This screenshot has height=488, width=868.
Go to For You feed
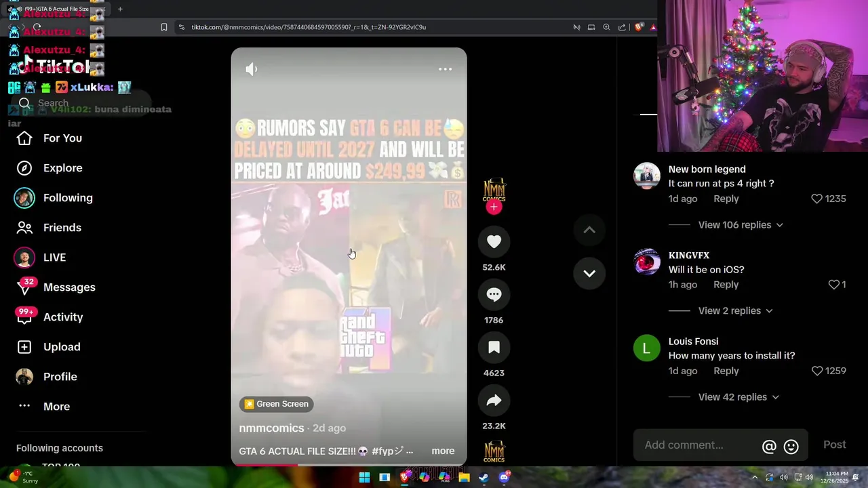tap(62, 138)
